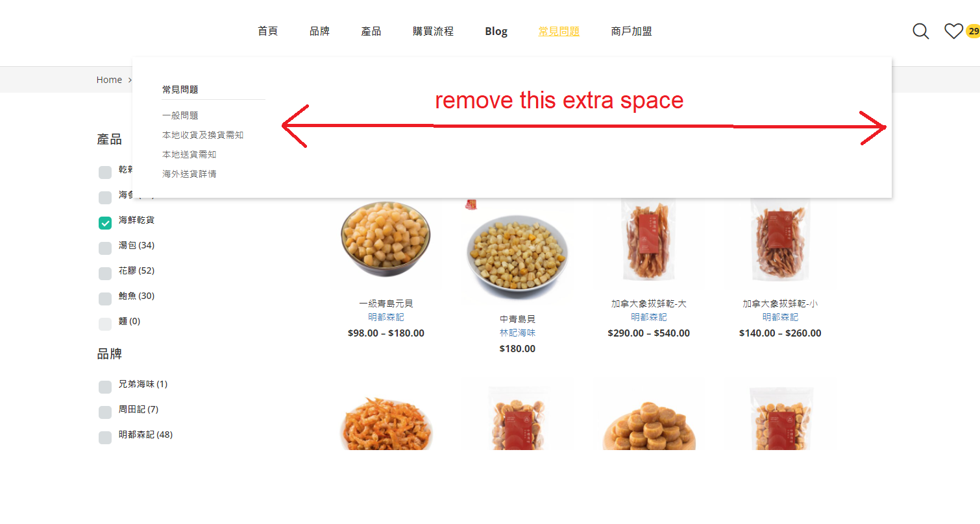
Task: Open the 一級青島元貝 product image
Action: (386, 241)
